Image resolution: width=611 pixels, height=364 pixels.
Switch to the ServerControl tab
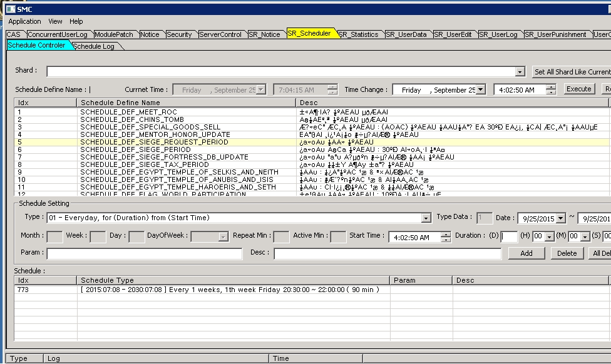(x=220, y=34)
